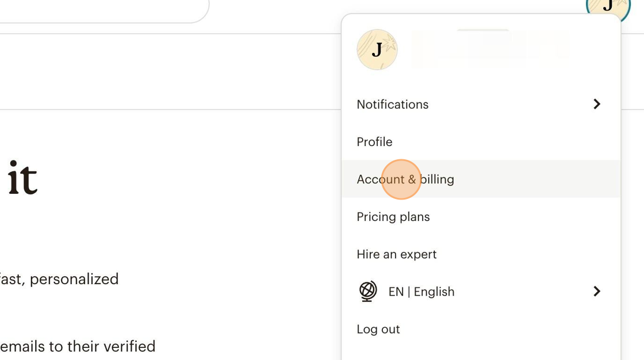
Task: Click the "fast, personalized" text line
Action: click(x=59, y=279)
